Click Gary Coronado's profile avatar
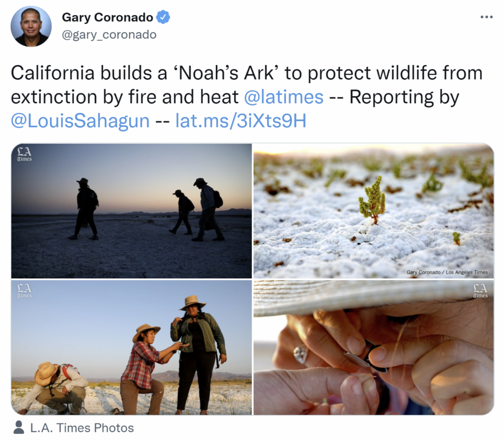 [31, 26]
